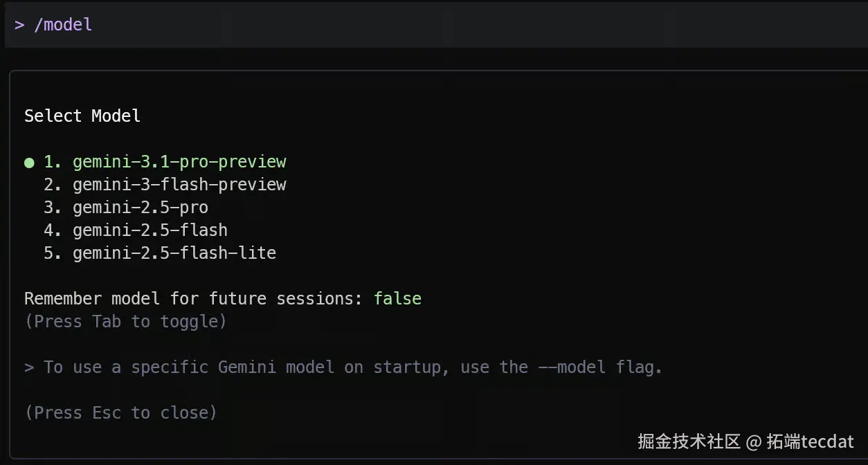
Task: Select the gemini-3.1-pro-preview model
Action: point(179,162)
